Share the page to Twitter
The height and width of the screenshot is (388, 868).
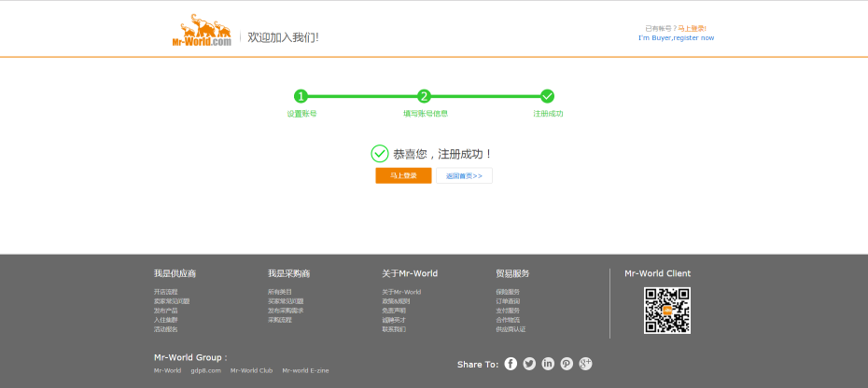point(529,364)
